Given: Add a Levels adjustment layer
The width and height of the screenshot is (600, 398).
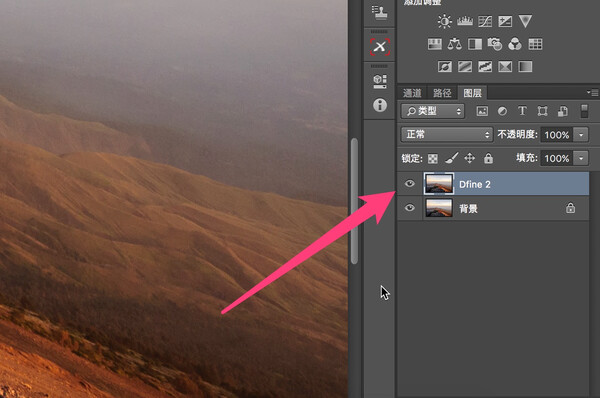Looking at the screenshot, I should click(x=465, y=21).
